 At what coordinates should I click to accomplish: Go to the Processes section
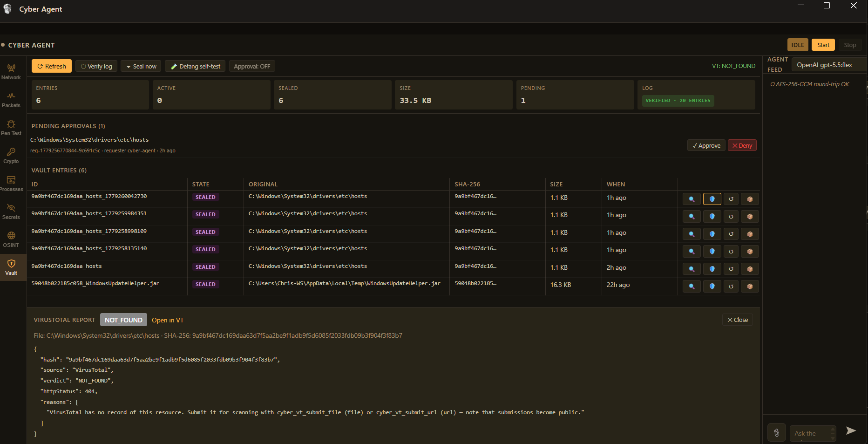click(11, 184)
